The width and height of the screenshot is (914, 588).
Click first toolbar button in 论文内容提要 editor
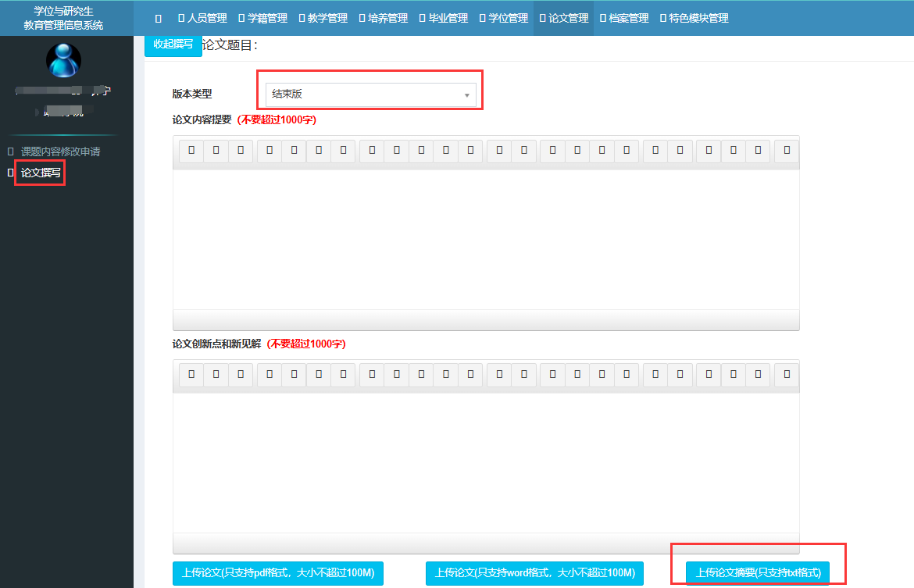coord(191,150)
